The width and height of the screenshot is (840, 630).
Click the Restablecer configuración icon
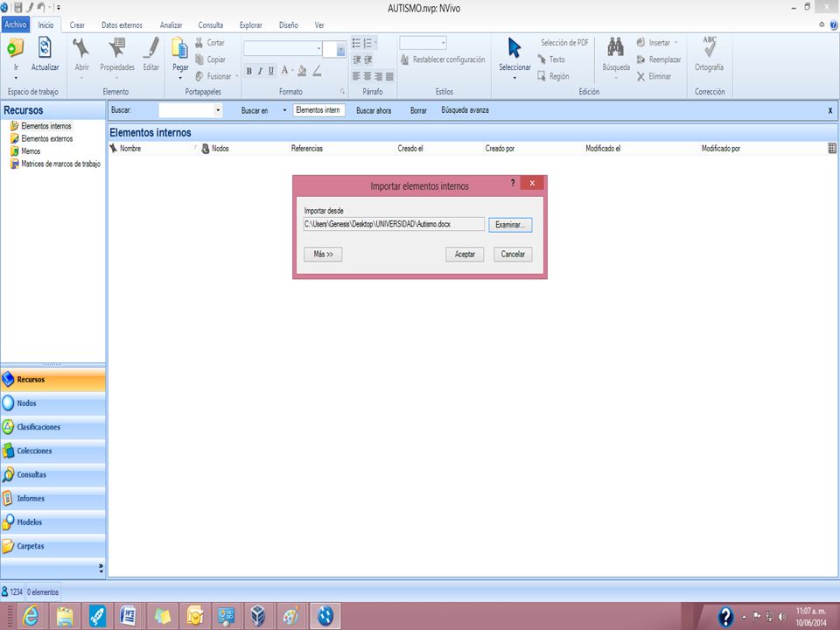point(405,59)
